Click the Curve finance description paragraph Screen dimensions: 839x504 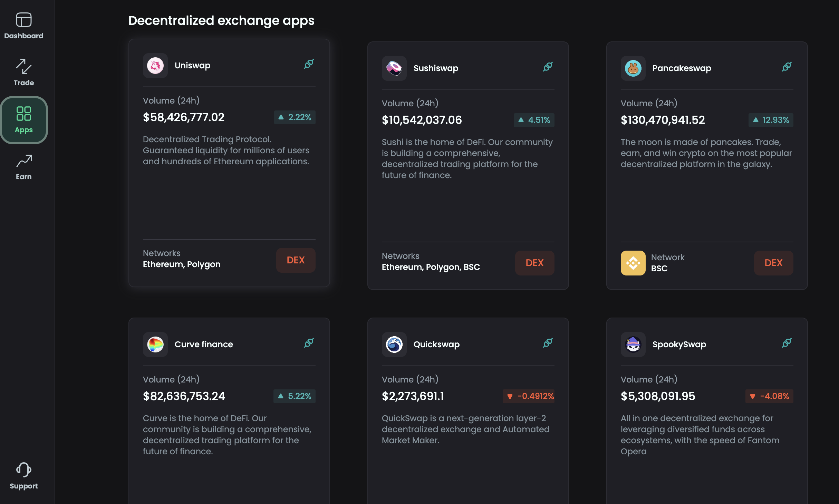(227, 435)
